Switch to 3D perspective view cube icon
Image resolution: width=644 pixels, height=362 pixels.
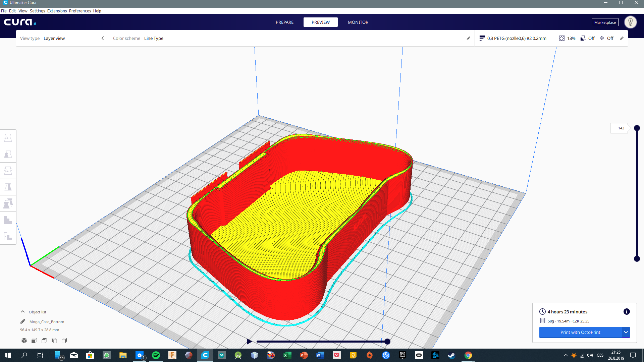click(24, 341)
